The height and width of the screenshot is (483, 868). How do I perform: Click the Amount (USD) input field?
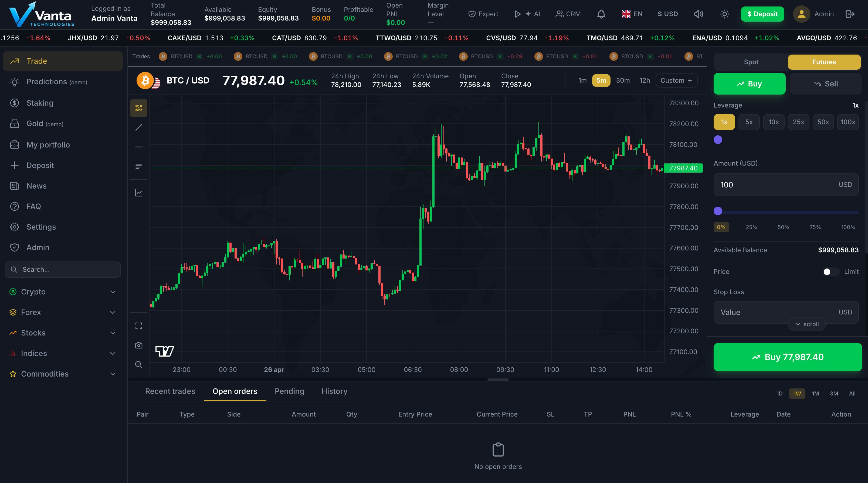(786, 185)
